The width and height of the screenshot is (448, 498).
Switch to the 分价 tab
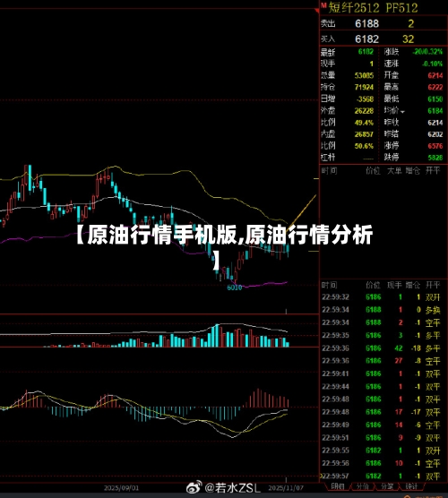362,486
